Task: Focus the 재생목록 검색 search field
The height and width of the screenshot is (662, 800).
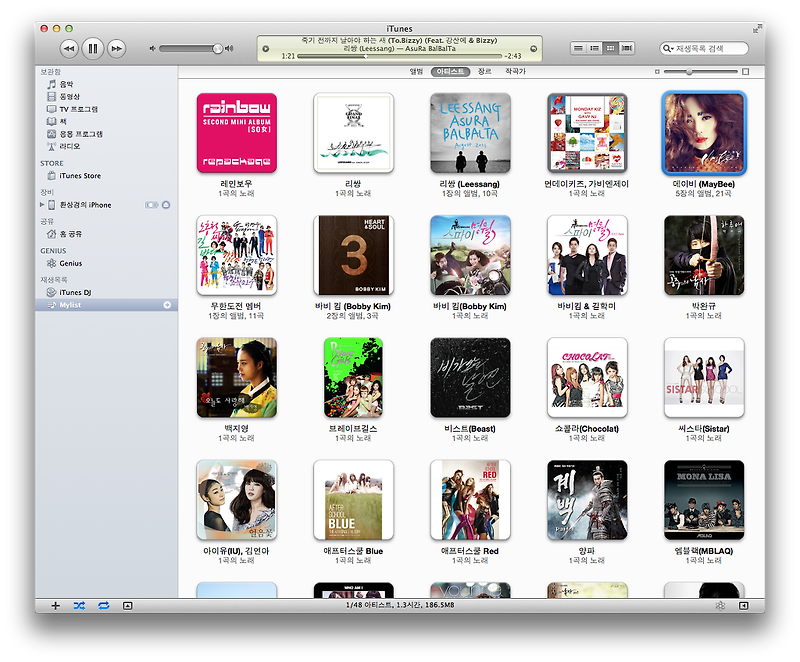Action: tap(704, 48)
